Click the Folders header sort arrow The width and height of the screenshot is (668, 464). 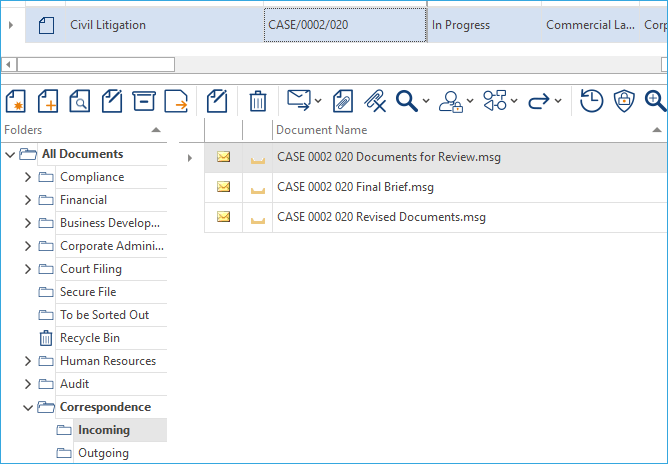click(x=156, y=130)
